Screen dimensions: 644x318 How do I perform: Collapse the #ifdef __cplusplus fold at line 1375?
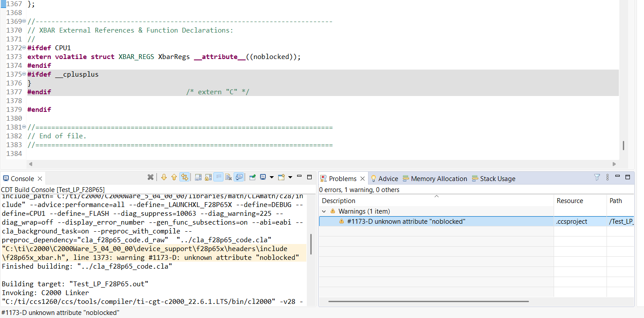[x=24, y=74]
